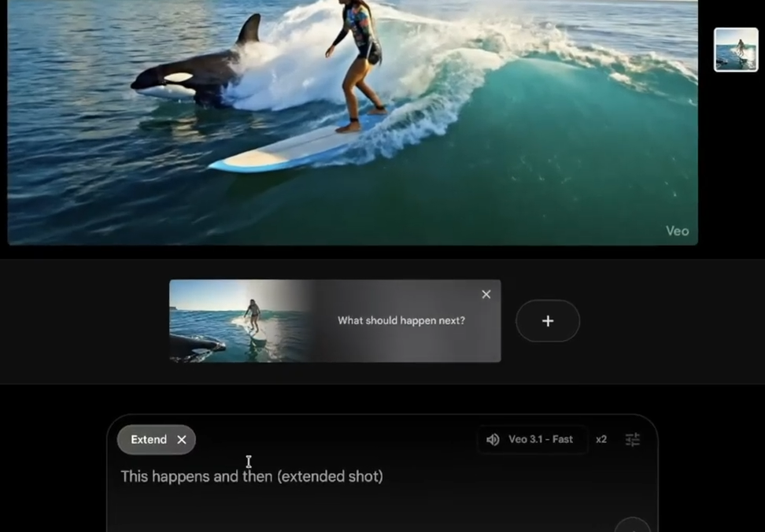Select the Extend mode chip label
This screenshot has height=532, width=765.
[x=149, y=440]
